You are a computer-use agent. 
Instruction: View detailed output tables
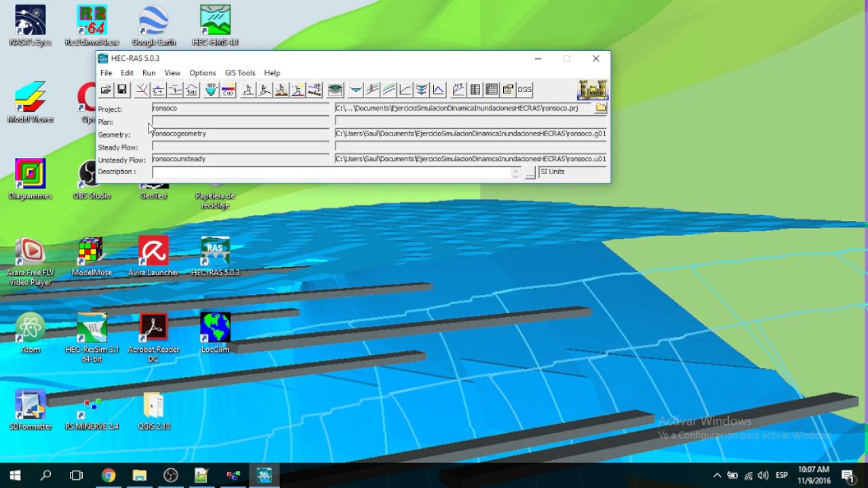pos(475,89)
